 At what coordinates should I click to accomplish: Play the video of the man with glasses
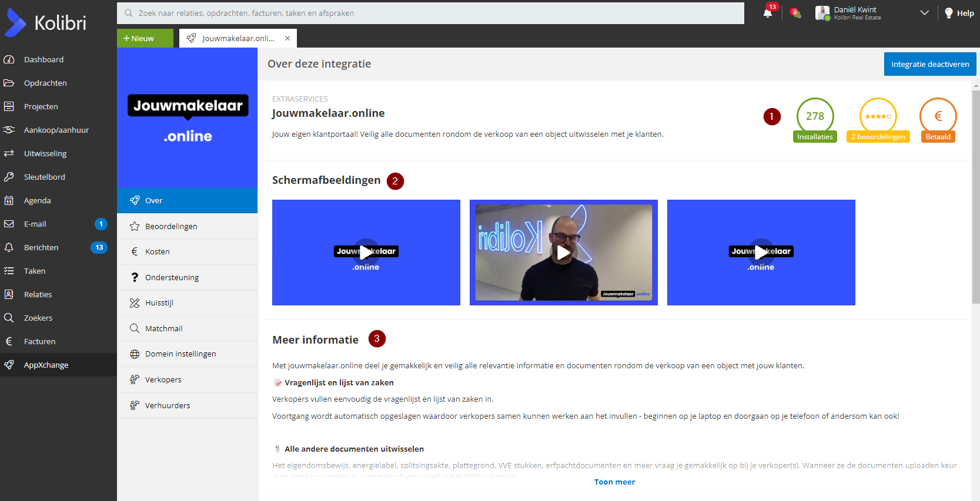[564, 253]
